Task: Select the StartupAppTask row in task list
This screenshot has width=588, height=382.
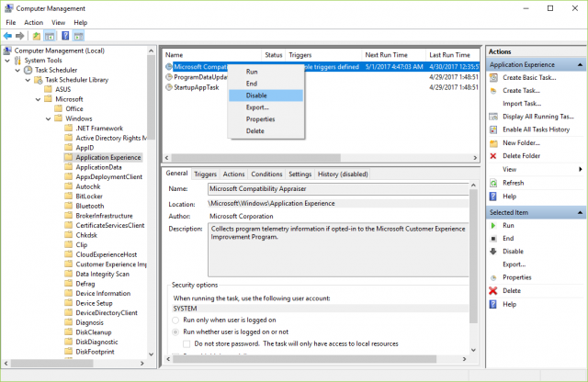Action: tap(197, 88)
